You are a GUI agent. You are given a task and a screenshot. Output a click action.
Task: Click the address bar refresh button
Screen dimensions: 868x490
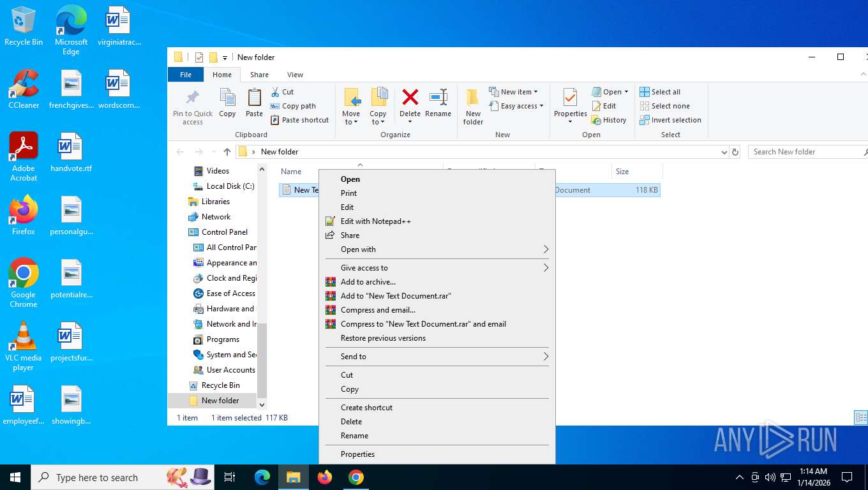tap(735, 152)
